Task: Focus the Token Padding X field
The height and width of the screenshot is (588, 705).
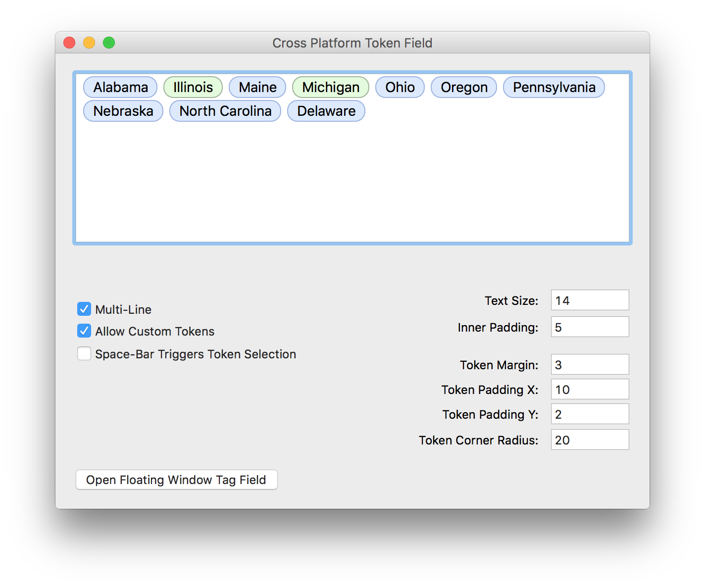Action: click(x=590, y=389)
